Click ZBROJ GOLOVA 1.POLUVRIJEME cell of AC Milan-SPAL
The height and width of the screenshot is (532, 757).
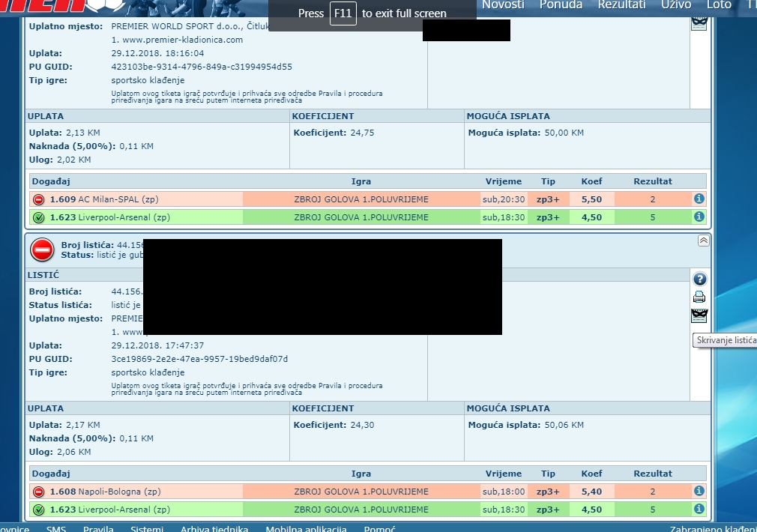tap(361, 199)
